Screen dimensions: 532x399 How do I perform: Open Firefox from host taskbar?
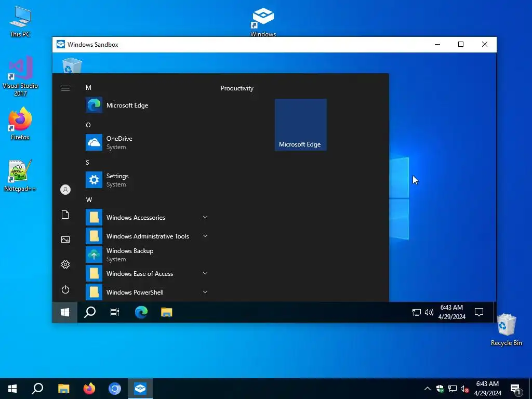89,389
